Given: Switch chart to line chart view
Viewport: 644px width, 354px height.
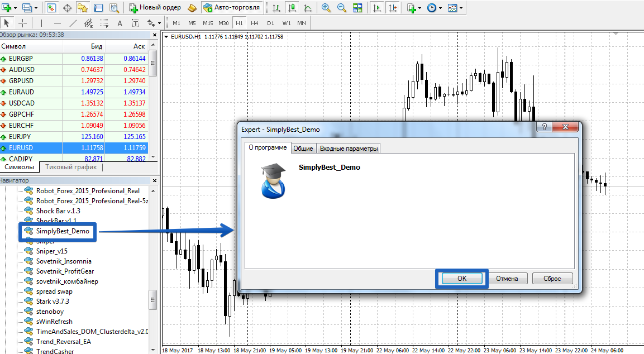Looking at the screenshot, I should click(308, 8).
